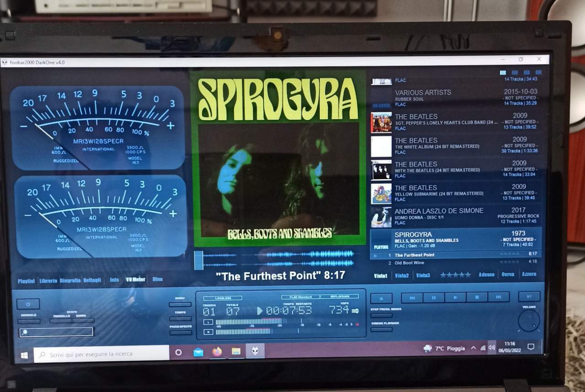
Task: Click the eject button icon
Action: click(381, 298)
